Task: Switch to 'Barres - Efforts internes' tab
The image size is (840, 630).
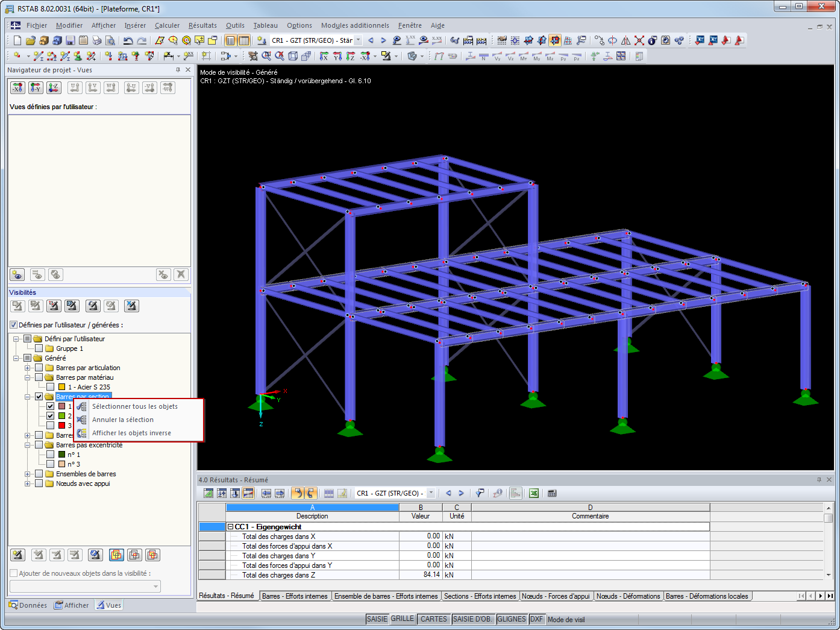Action: [x=295, y=596]
